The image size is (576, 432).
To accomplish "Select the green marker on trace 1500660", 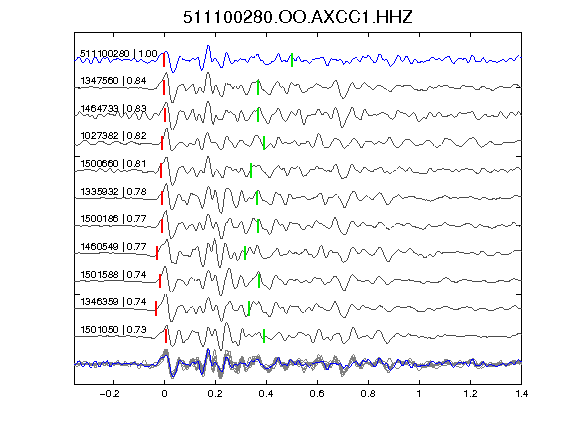I will point(251,170).
